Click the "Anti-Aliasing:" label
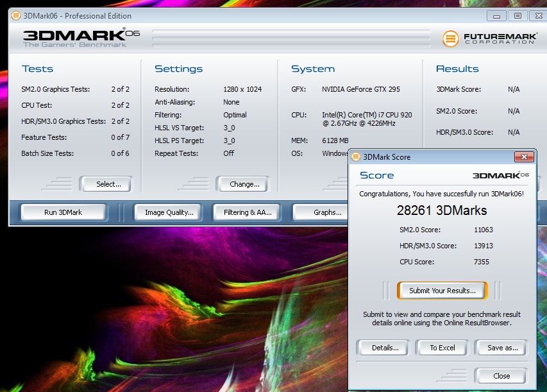The width and height of the screenshot is (547, 392). [175, 102]
